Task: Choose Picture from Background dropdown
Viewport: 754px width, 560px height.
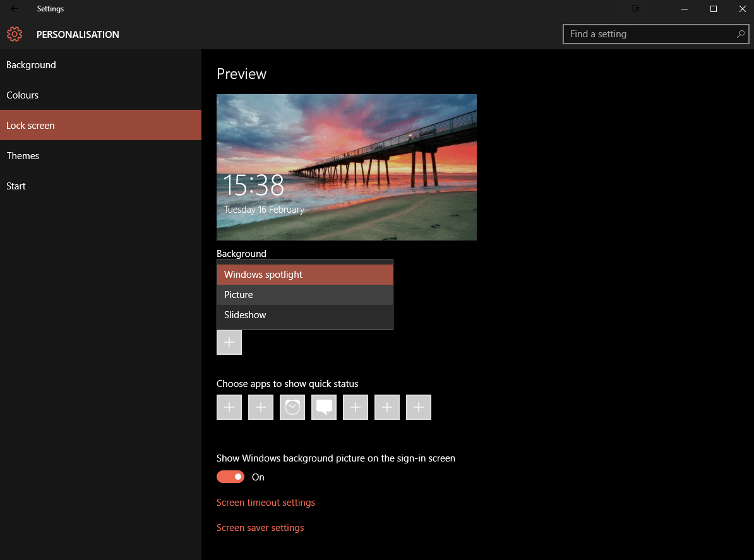Action: [305, 295]
